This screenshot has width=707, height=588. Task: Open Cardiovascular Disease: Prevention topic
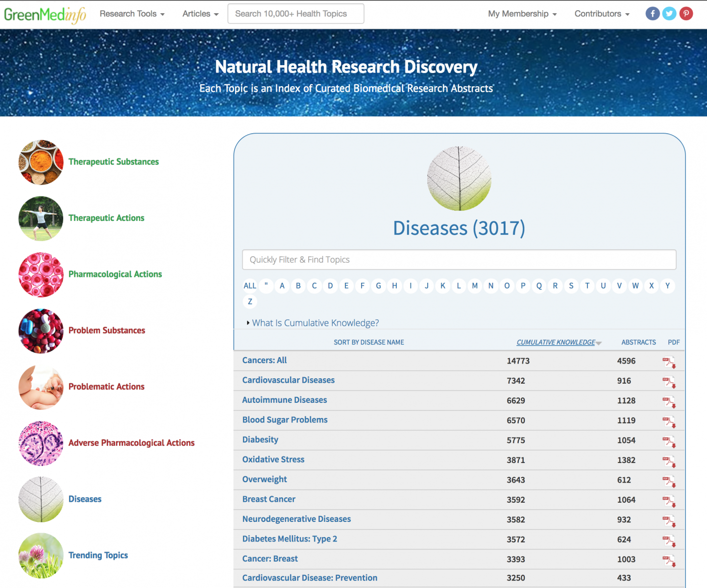point(310,578)
